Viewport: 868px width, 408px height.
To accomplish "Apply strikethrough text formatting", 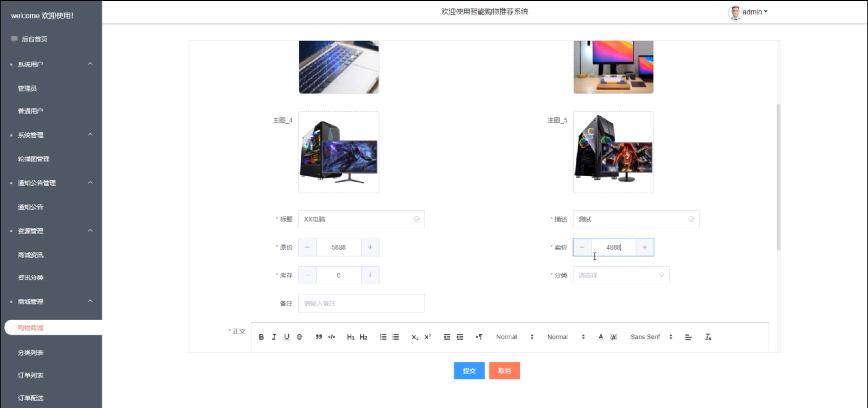I will tap(299, 337).
